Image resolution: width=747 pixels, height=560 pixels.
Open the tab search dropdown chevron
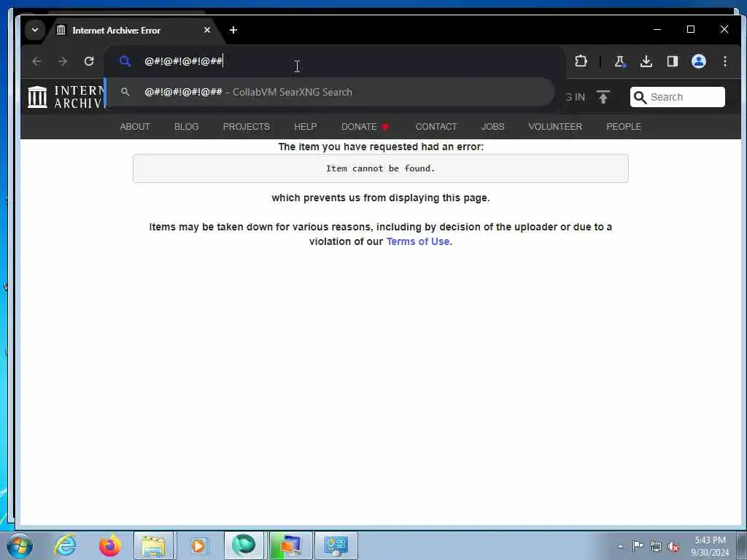coord(35,30)
